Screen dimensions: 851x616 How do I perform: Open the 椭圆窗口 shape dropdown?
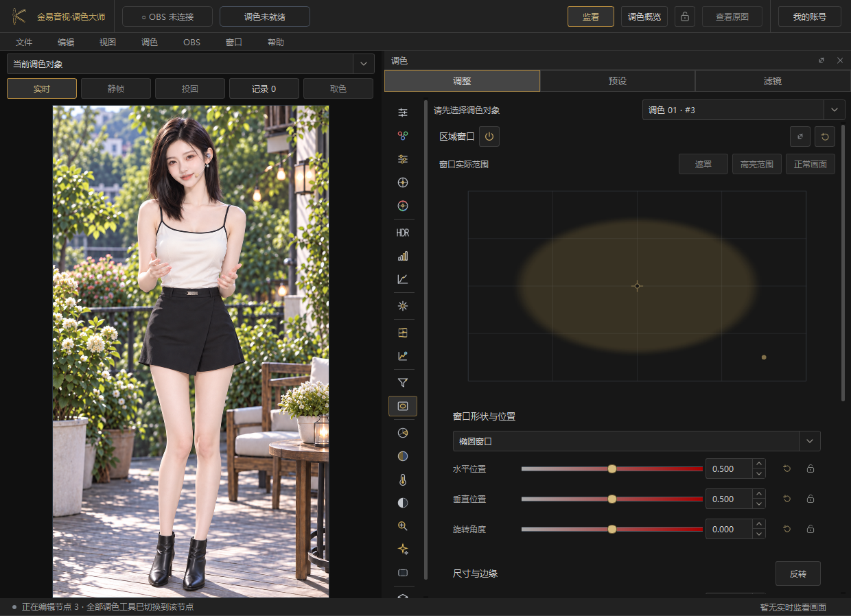637,441
